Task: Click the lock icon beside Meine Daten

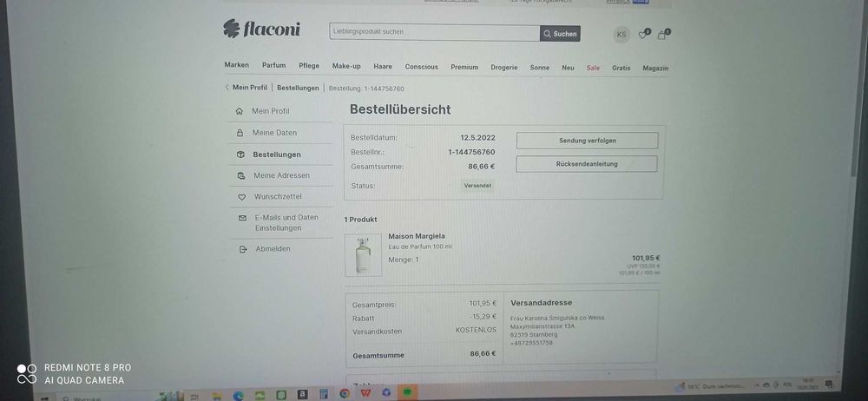Action: point(240,133)
